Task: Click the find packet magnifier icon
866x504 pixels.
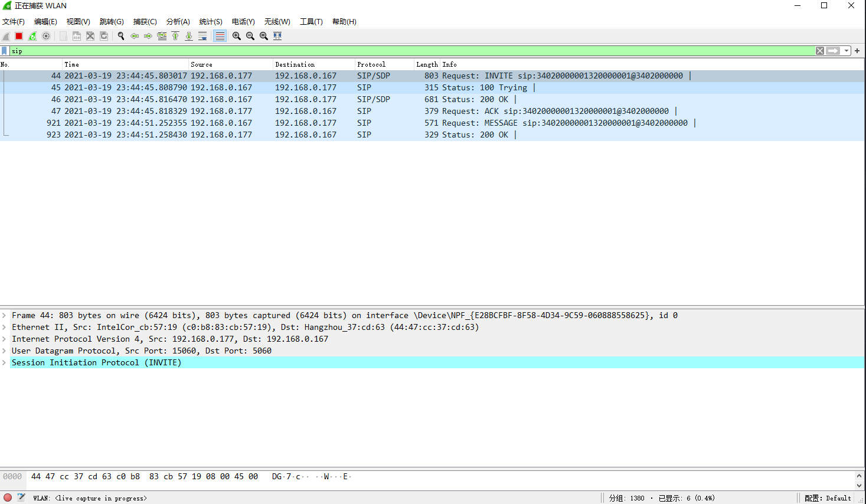Action: pos(121,36)
